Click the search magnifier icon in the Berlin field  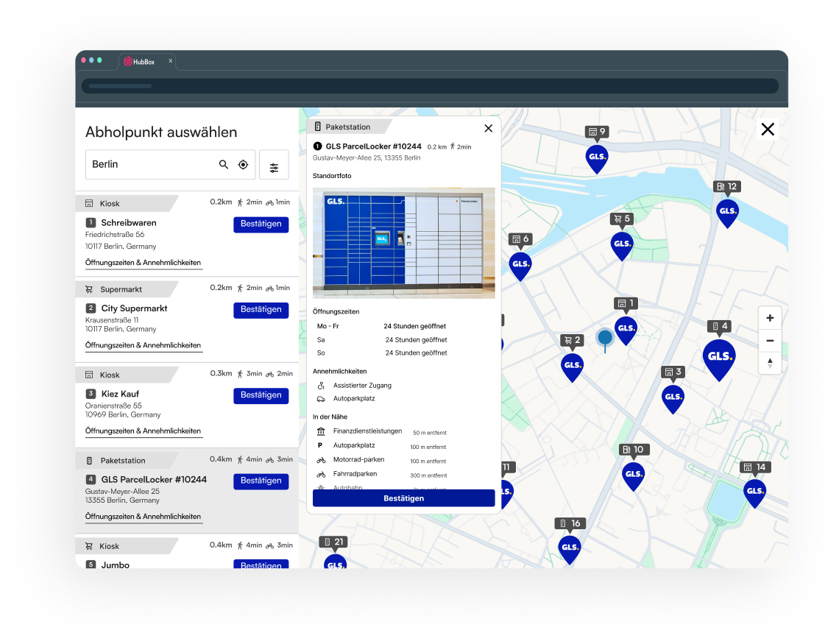click(224, 164)
